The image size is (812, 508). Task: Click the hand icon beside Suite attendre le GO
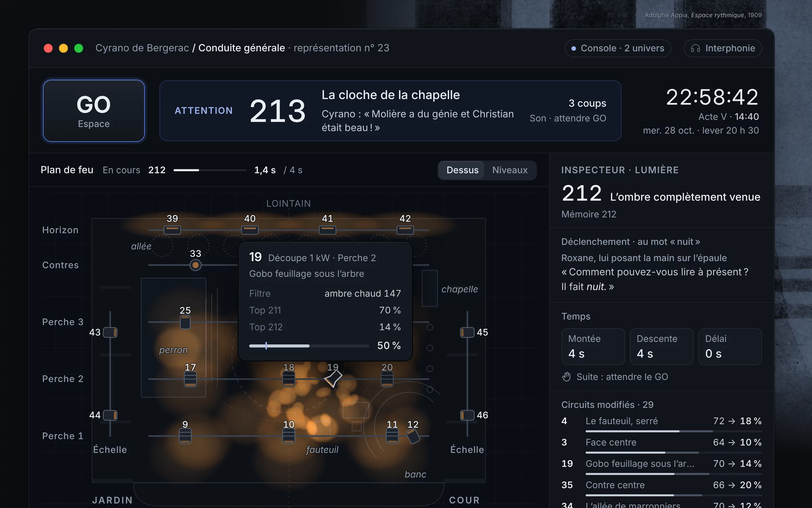point(566,377)
